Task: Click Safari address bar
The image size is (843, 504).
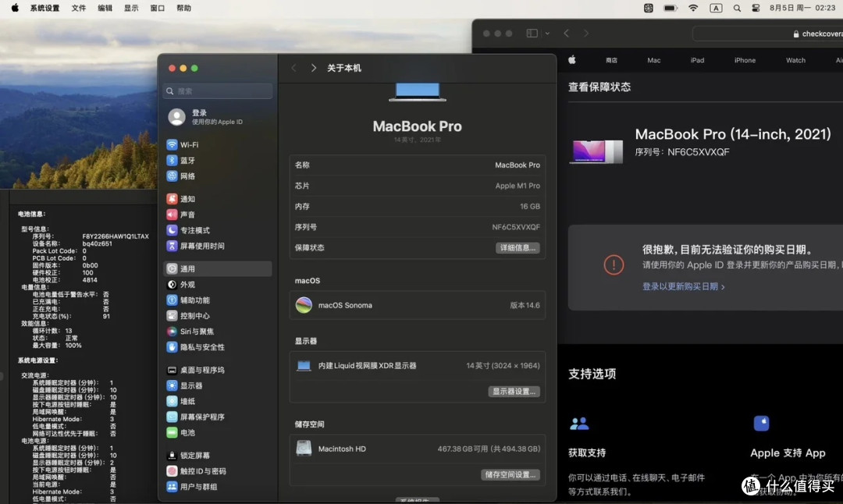Action: tap(768, 34)
